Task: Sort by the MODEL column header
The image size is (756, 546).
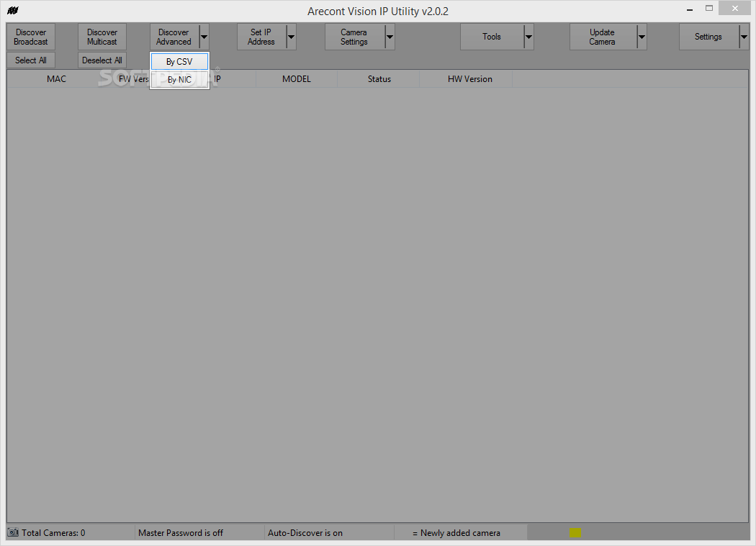Action: coord(297,79)
